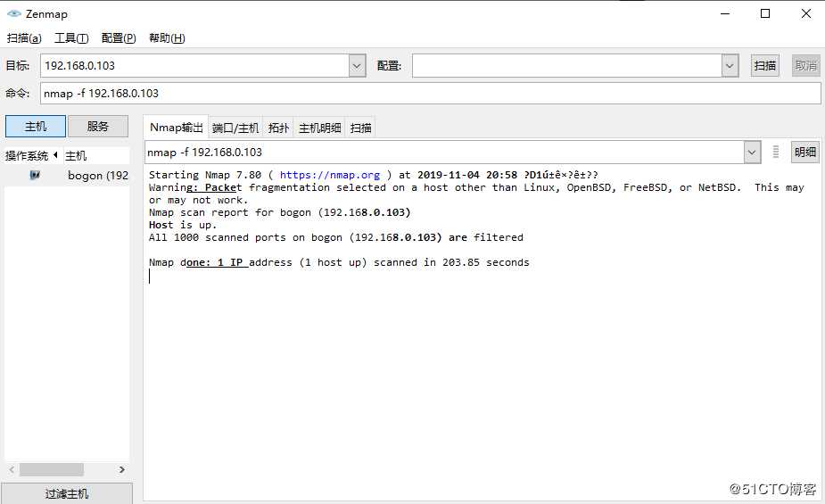Select the bogon host OS icon

coord(35,175)
